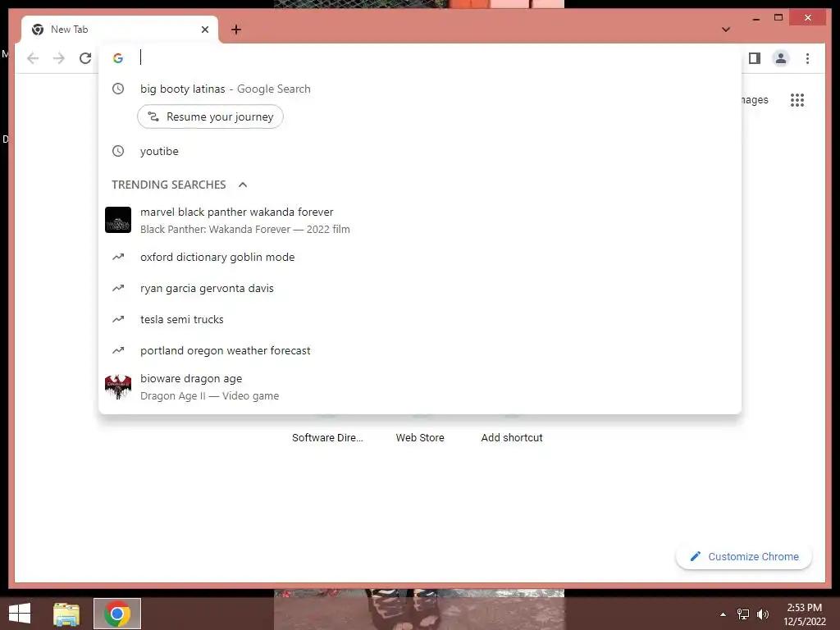The image size is (840, 630).
Task: Select bioware dragon age suggestion
Action: tap(420, 387)
